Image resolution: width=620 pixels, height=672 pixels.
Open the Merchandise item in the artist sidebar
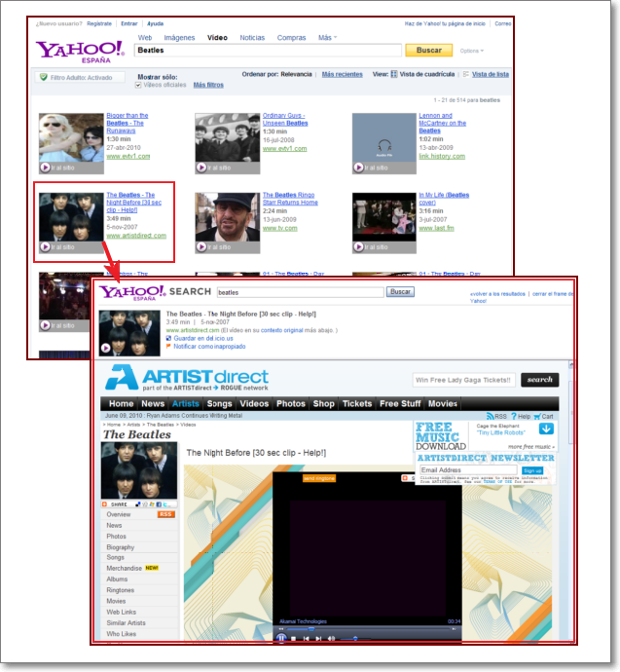pos(125,568)
